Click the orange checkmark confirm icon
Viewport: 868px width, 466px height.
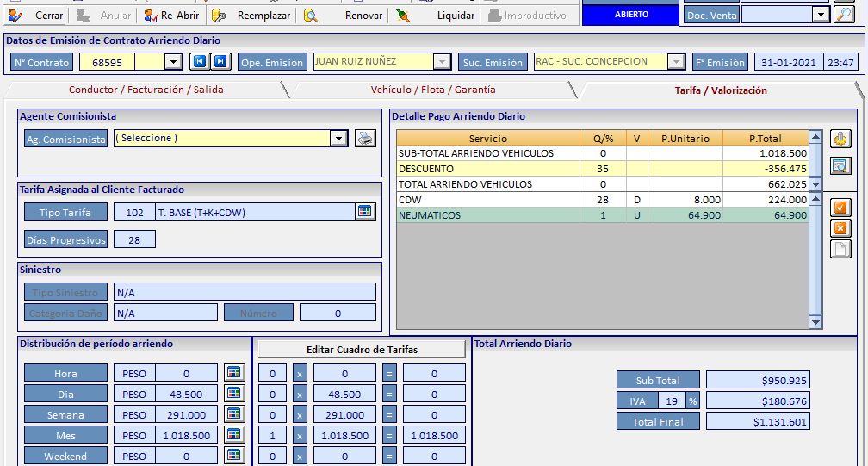tap(840, 208)
